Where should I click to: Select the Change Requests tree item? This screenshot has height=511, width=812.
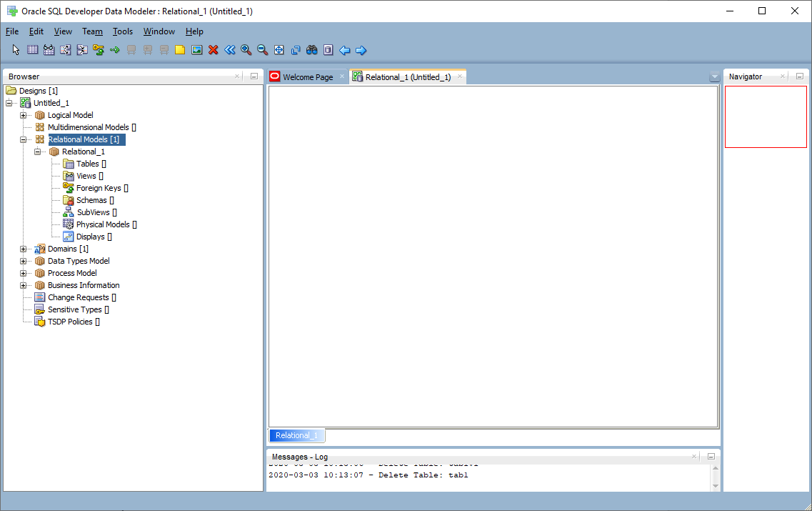click(x=82, y=297)
